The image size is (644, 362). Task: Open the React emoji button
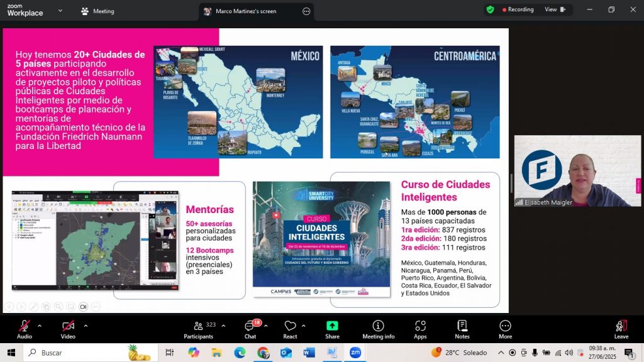[290, 329]
